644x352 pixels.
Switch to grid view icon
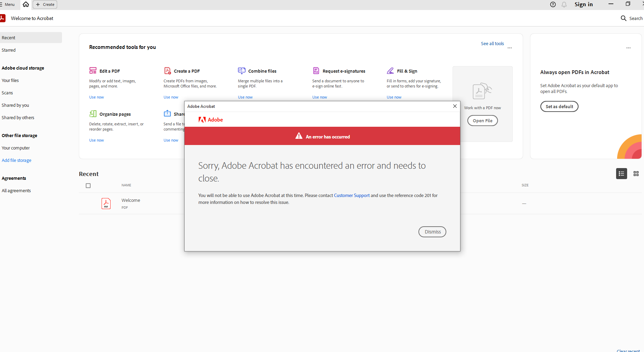[636, 174]
